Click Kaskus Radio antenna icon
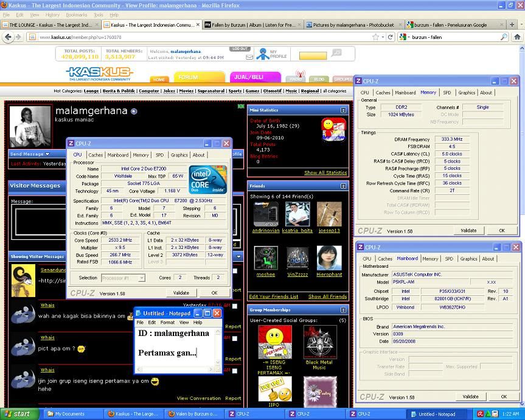 coord(301,75)
